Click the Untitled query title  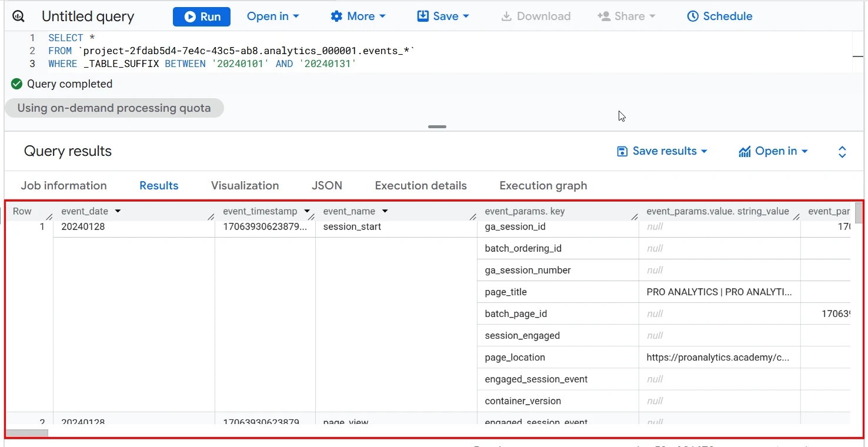[x=88, y=16]
